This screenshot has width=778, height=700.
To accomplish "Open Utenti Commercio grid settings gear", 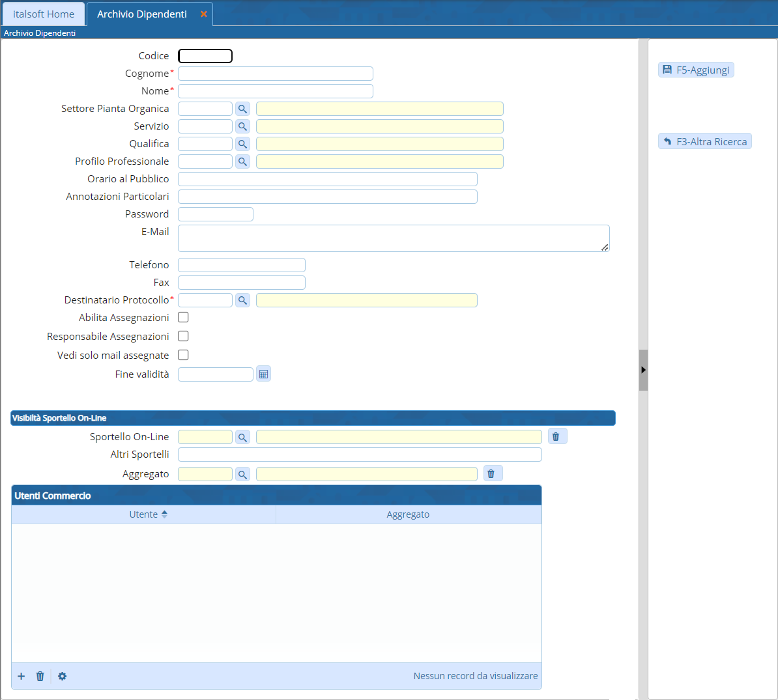I will click(x=62, y=677).
